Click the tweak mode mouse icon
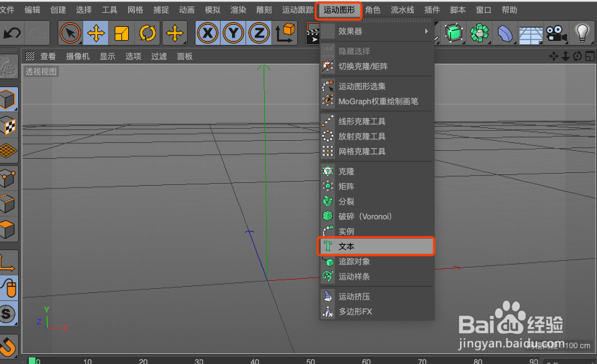The height and width of the screenshot is (364, 597). [x=9, y=288]
